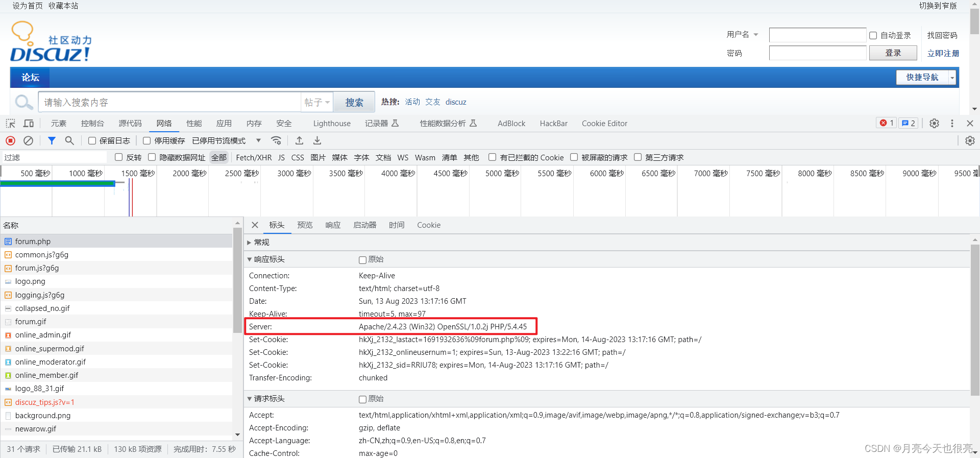980x458 pixels.
Task: Filter requests by 图片 type
Action: pos(318,158)
